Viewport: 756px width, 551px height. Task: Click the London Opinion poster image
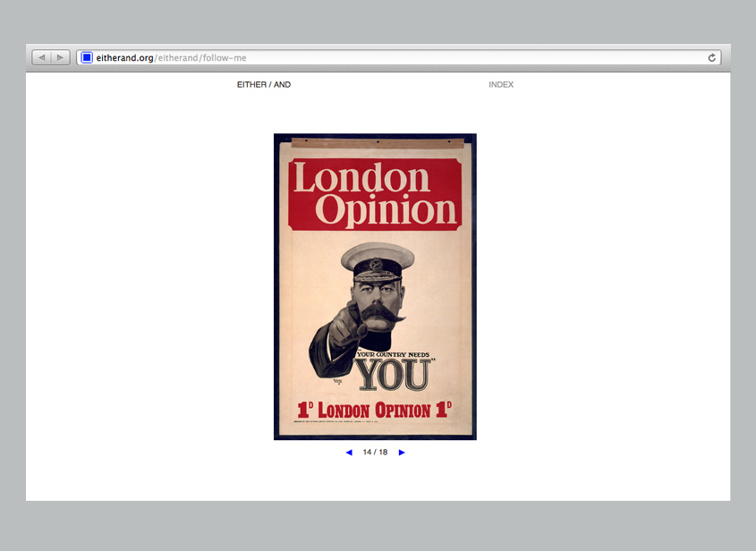click(x=375, y=287)
